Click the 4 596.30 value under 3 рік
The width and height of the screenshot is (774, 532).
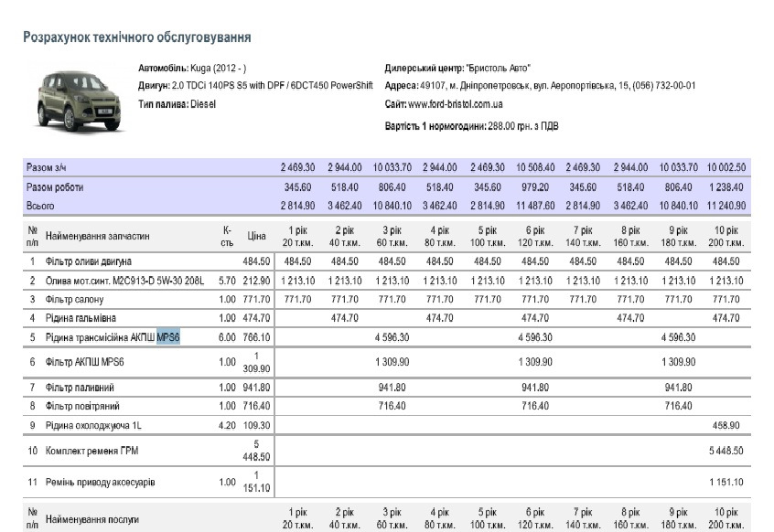coord(392,337)
